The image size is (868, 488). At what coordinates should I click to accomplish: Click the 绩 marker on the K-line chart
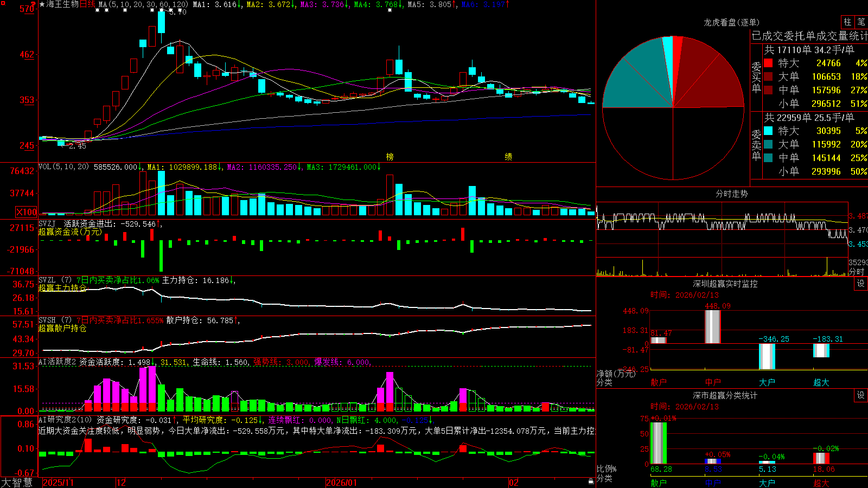click(508, 157)
